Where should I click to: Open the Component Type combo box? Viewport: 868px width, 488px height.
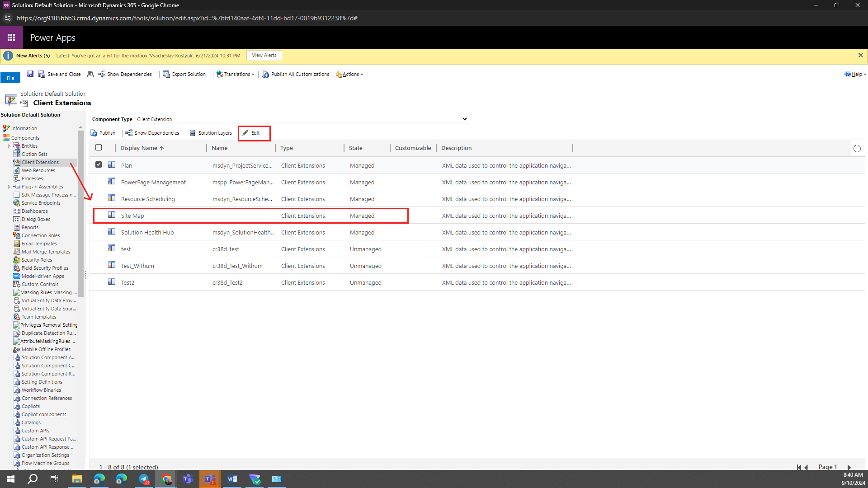click(x=302, y=119)
